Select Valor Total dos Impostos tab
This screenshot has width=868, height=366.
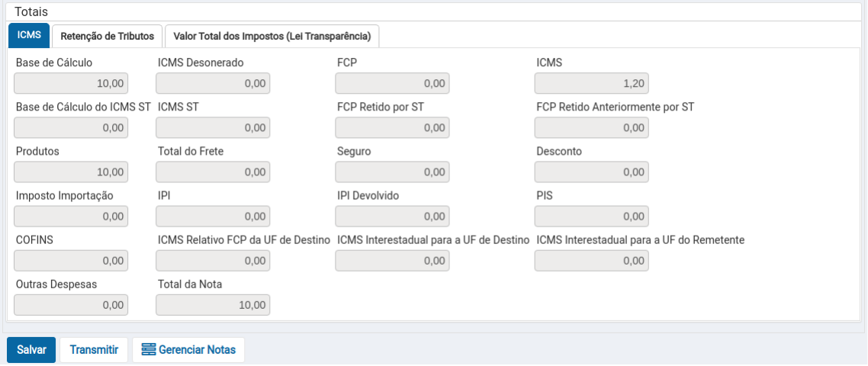pyautogui.click(x=272, y=36)
